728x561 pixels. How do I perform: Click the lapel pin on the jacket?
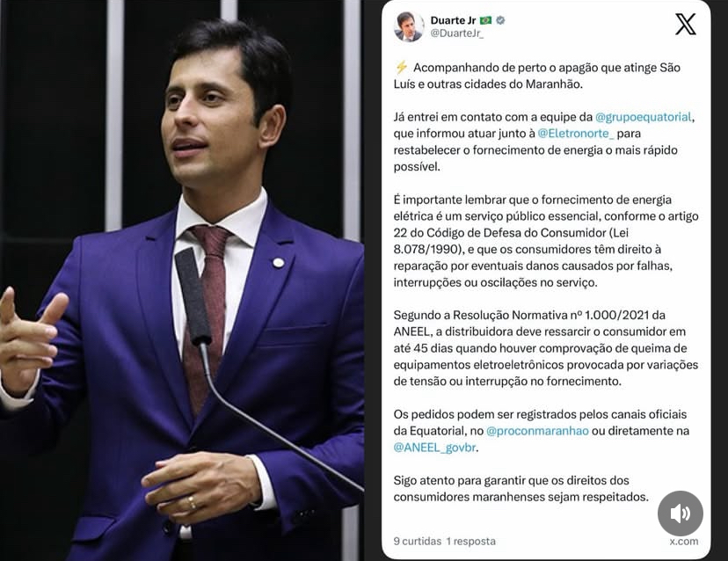(x=278, y=263)
